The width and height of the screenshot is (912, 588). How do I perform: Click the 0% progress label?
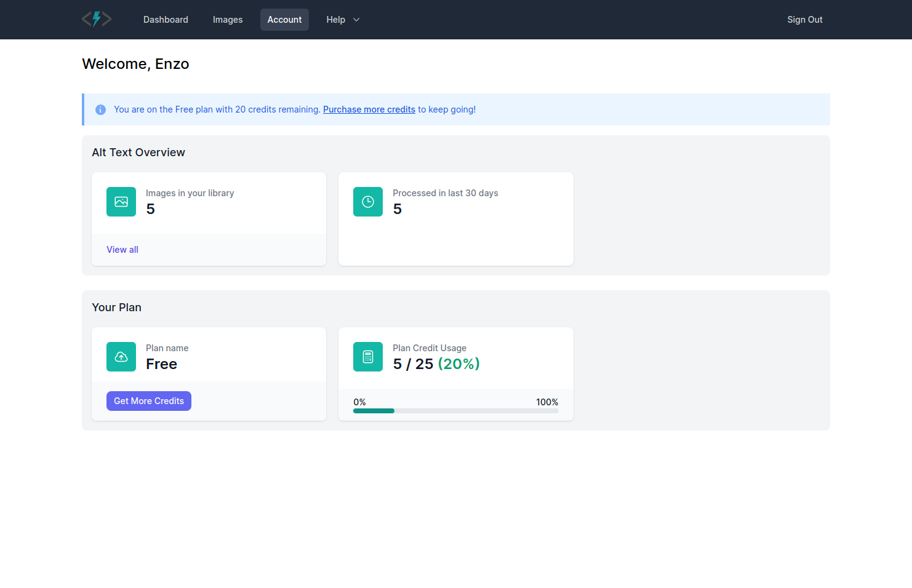[x=359, y=402]
